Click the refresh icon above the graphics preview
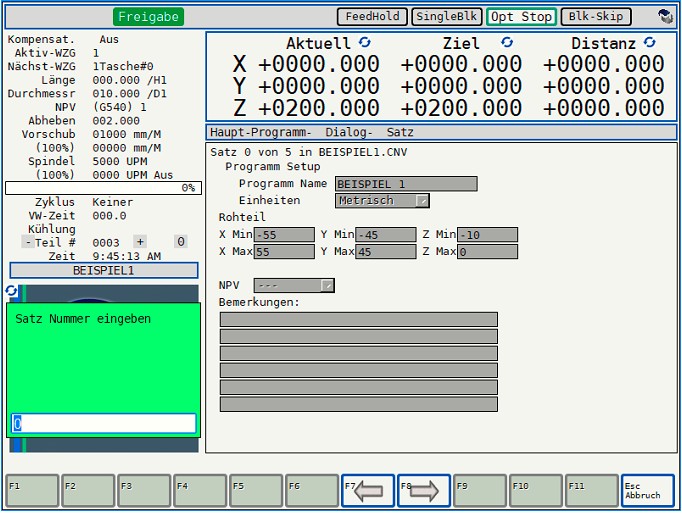Screen dimensions: 682x513 pos(11,291)
